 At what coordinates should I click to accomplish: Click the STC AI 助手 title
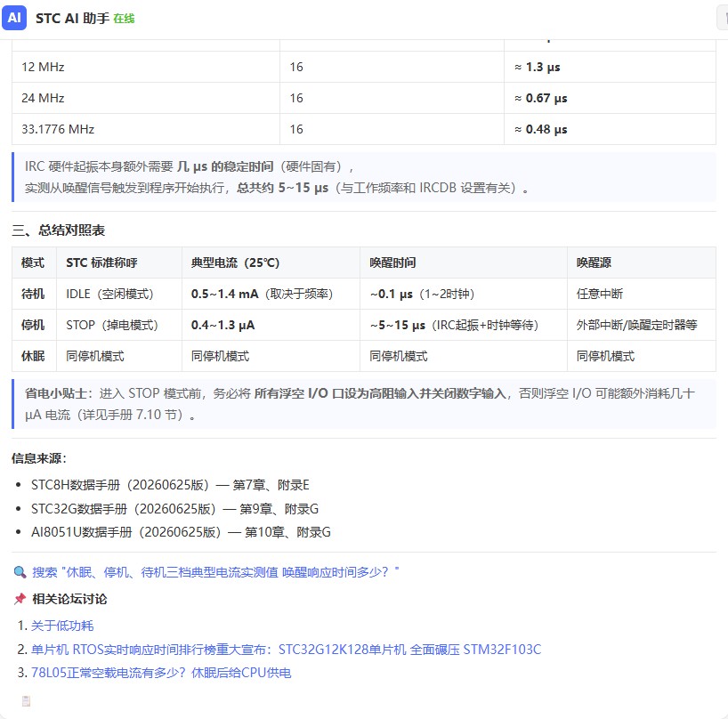(x=72, y=18)
